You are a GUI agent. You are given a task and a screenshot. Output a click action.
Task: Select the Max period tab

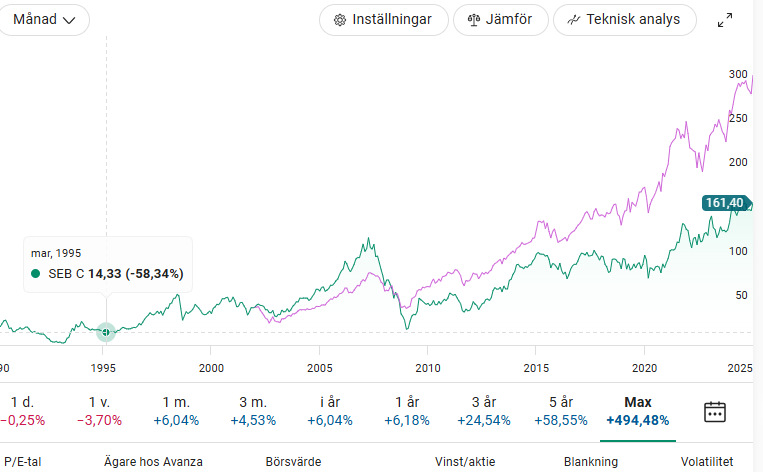pyautogui.click(x=638, y=410)
